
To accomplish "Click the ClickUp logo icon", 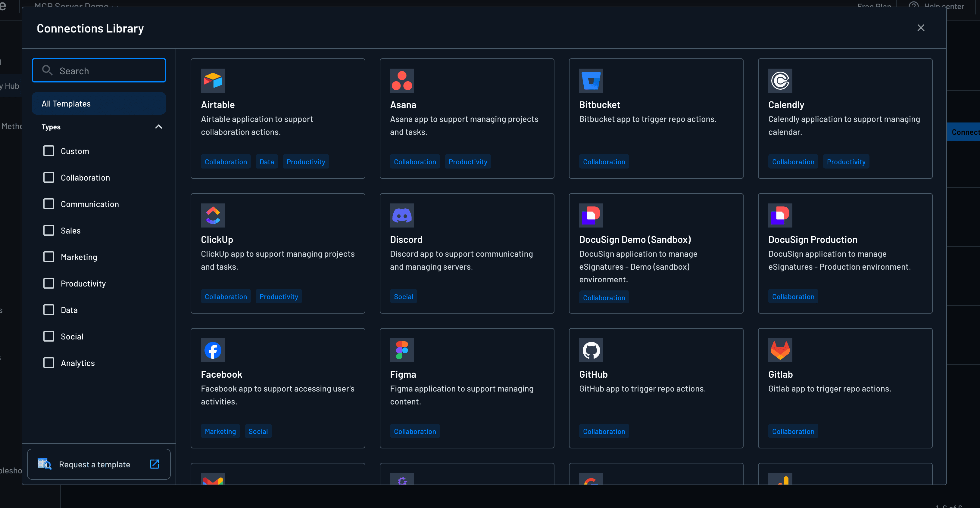I will point(213,215).
